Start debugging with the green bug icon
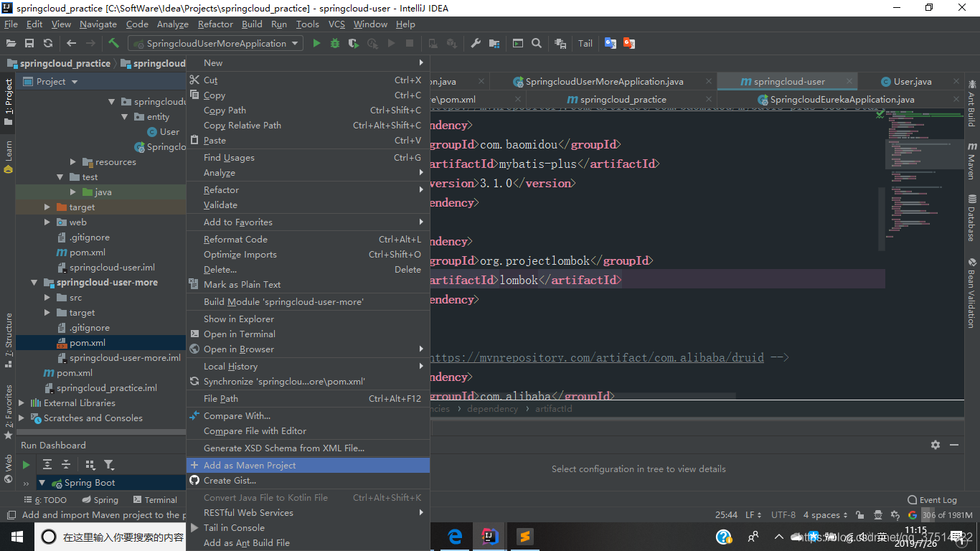 (335, 43)
